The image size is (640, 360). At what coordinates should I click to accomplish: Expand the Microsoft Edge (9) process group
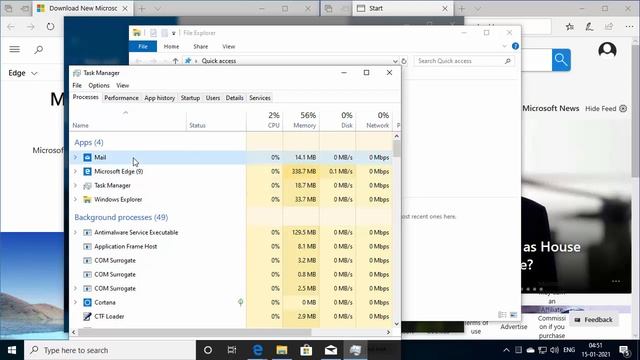[x=76, y=171]
